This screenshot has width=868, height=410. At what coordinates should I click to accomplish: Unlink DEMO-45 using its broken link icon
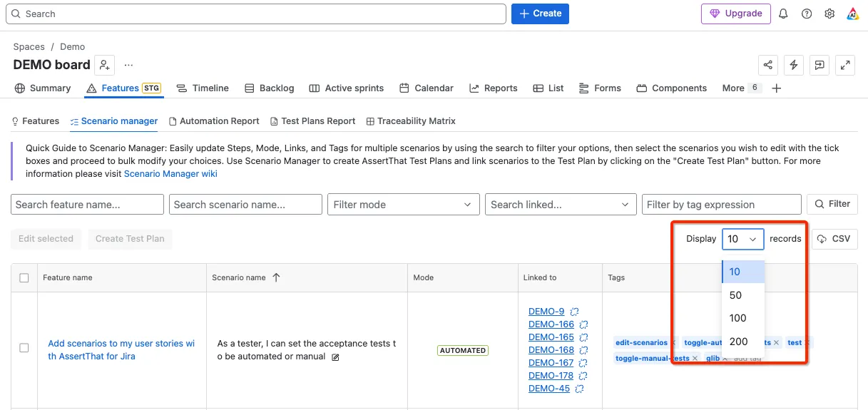579,389
